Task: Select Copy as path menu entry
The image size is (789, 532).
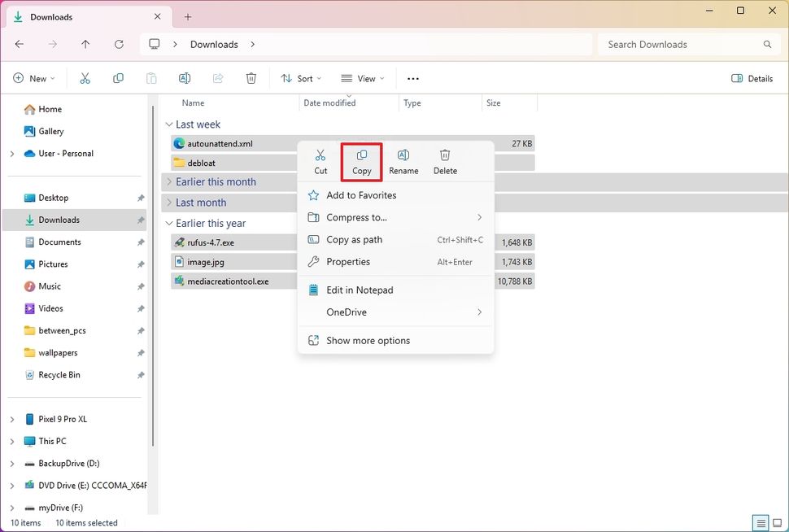Action: coord(354,240)
